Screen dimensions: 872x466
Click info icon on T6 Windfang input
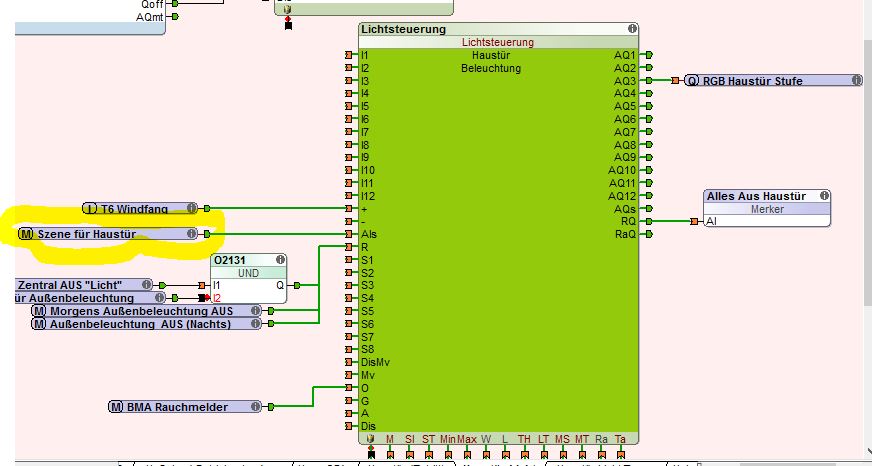click(x=192, y=209)
